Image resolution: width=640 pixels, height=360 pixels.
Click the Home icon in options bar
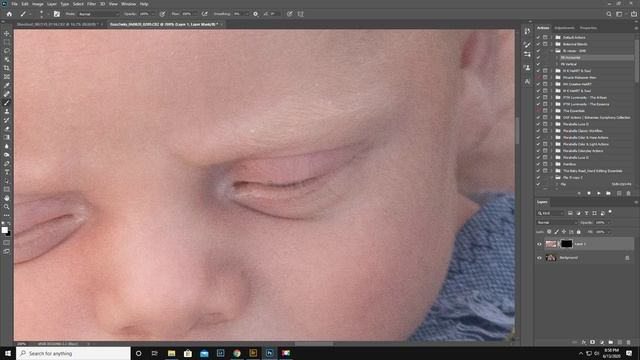pos(9,14)
